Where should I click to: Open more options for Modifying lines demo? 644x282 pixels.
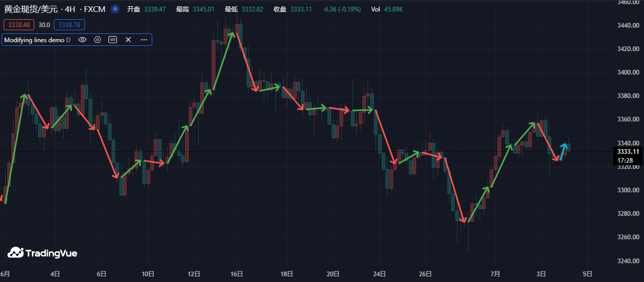tap(143, 40)
